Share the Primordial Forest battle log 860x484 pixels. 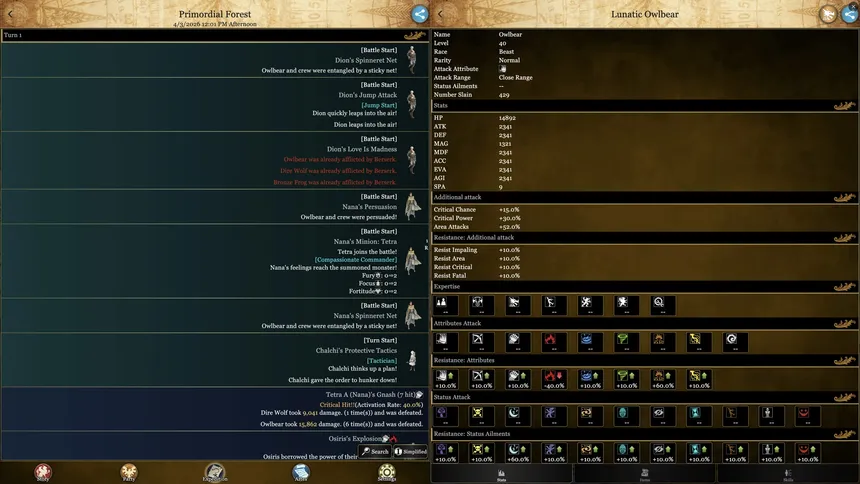tap(420, 14)
